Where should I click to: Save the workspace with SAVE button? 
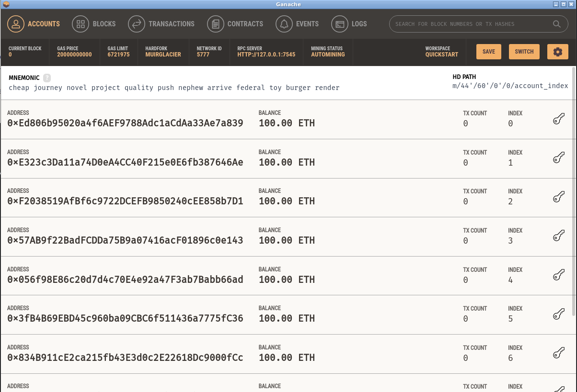click(x=489, y=52)
